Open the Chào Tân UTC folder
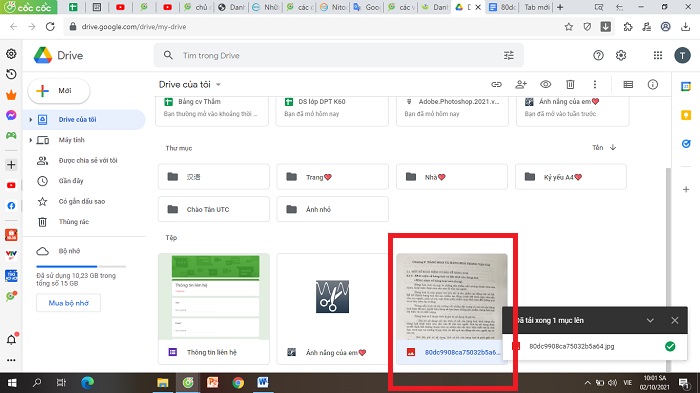This screenshot has height=393, width=700. point(214,209)
